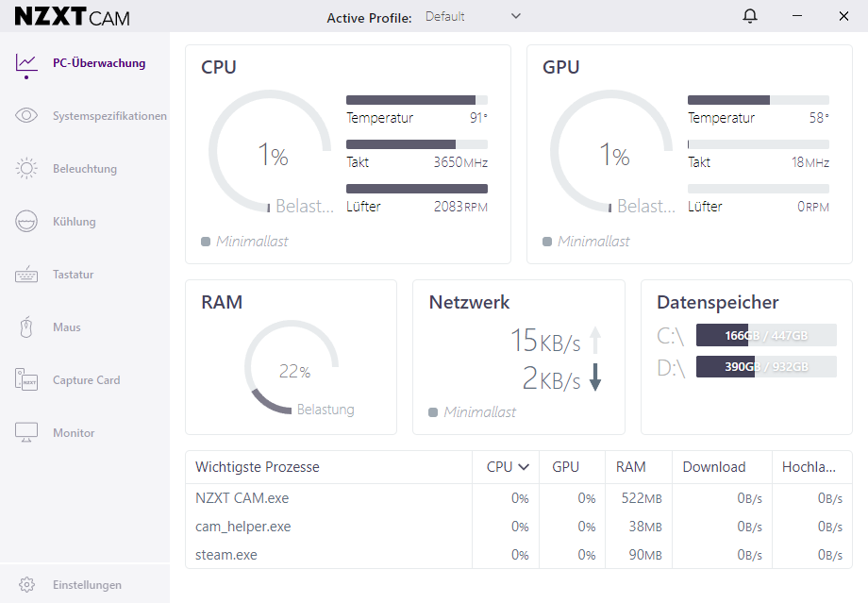Click the CPU temperature value 91°
Viewport: 868px width, 603px height.
pyautogui.click(x=479, y=117)
